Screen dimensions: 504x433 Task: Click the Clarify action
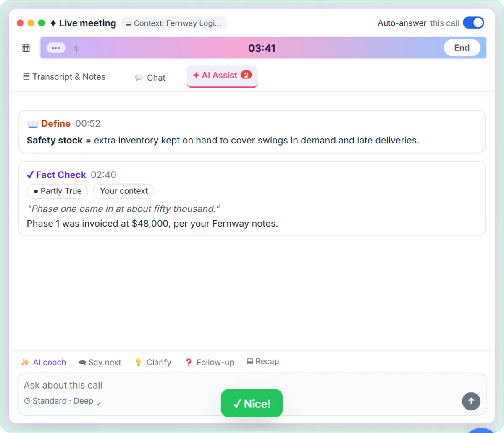[153, 363]
